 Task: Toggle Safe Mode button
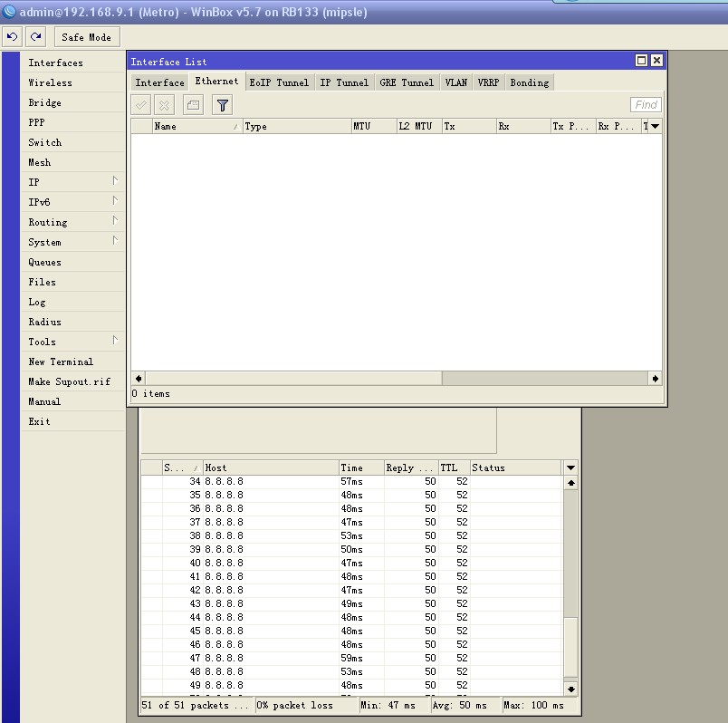point(87,37)
